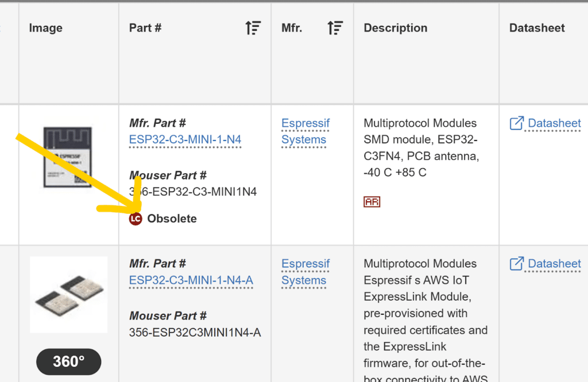Click the LC lifecycle icon beside Obsolete
The width and height of the screenshot is (588, 382).
pos(136,219)
